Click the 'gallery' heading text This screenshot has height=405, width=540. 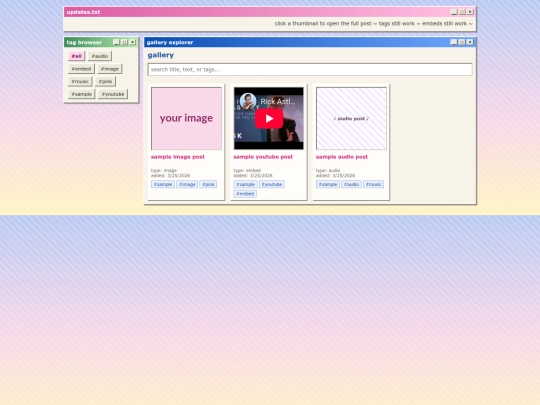[x=160, y=55]
